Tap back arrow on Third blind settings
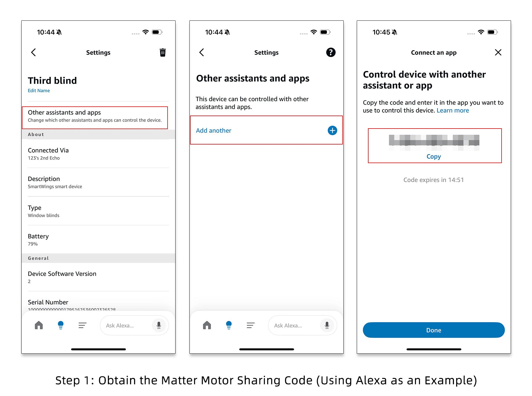 click(x=33, y=52)
